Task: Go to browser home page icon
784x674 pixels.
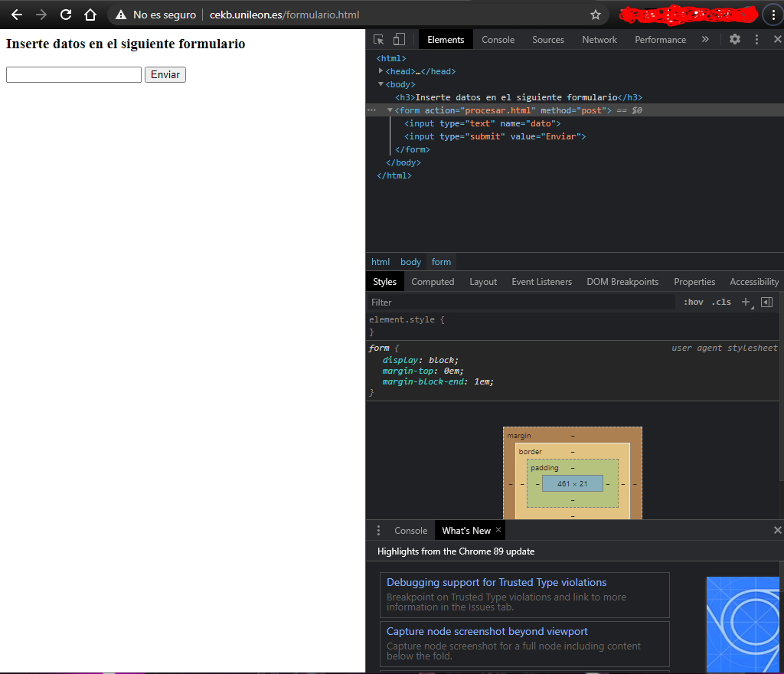Action: 90,15
